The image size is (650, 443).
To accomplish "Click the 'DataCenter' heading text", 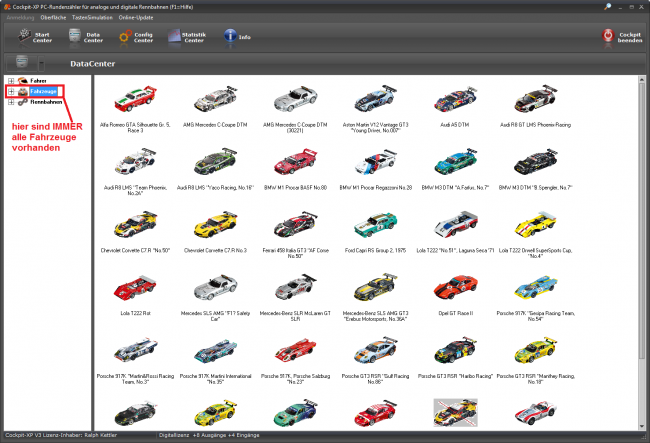I will coord(92,64).
